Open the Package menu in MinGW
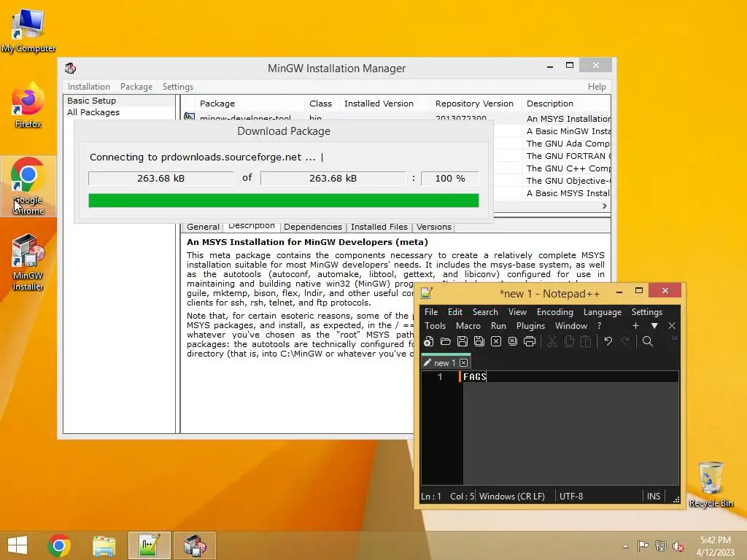Image resolution: width=747 pixels, height=560 pixels. point(136,87)
